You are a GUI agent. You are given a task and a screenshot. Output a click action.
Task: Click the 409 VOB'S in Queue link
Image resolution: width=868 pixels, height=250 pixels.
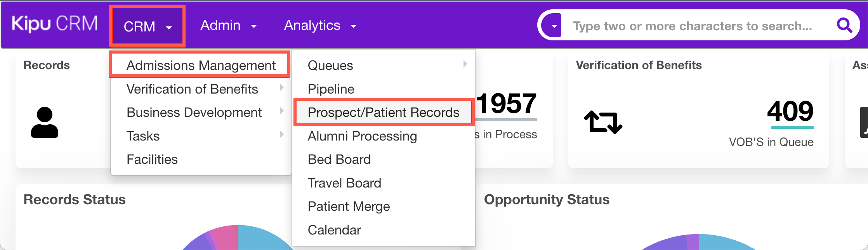click(x=790, y=111)
